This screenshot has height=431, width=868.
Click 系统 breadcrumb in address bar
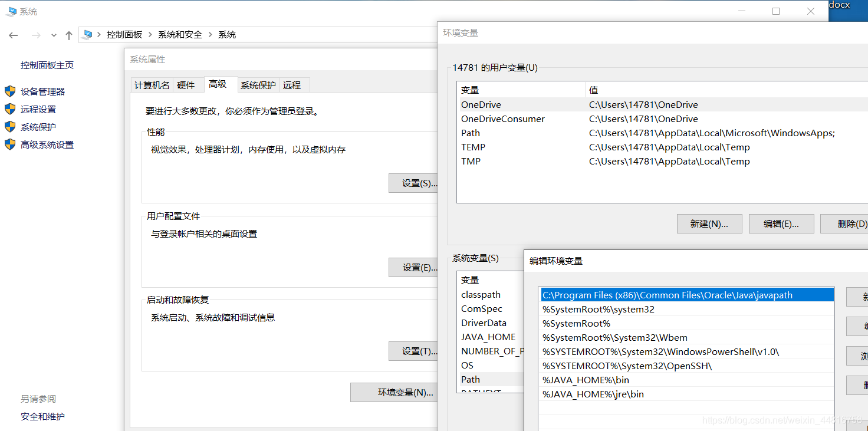pyautogui.click(x=227, y=35)
